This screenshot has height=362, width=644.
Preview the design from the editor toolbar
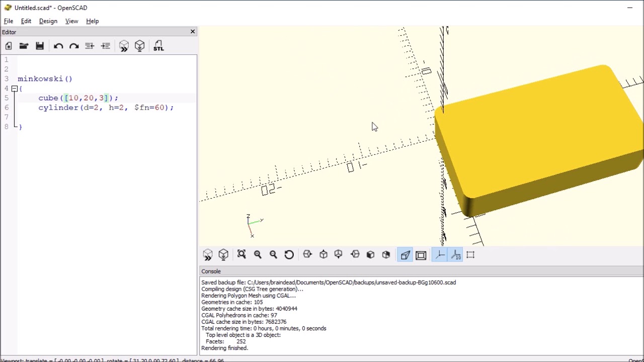pyautogui.click(x=124, y=46)
